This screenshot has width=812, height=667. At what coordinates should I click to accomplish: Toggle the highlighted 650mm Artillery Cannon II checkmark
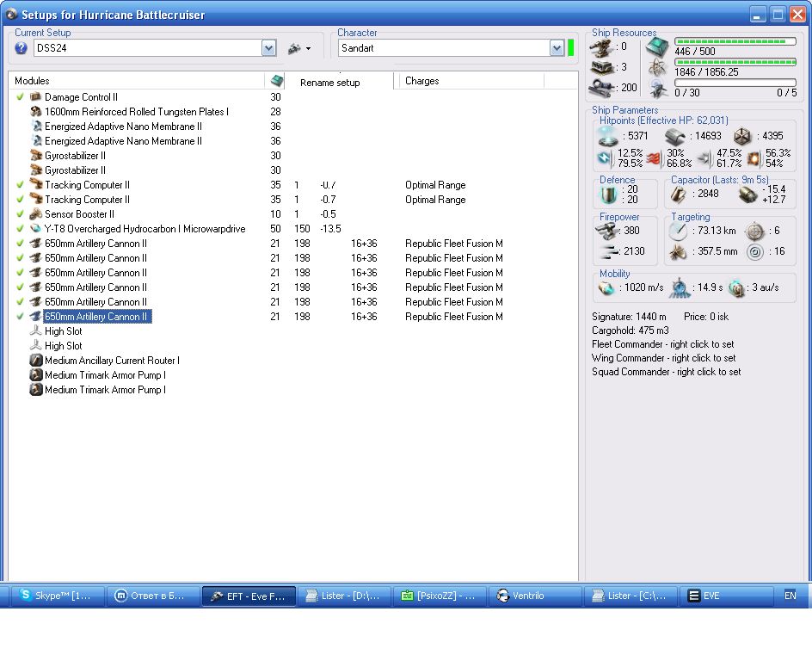[x=20, y=316]
